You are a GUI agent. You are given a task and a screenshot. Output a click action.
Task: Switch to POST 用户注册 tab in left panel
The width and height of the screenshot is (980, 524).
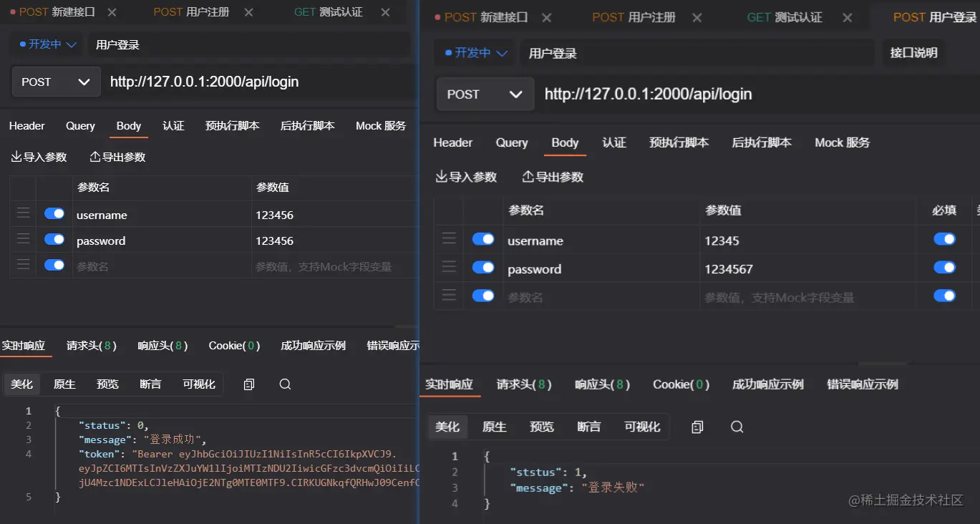(x=190, y=12)
